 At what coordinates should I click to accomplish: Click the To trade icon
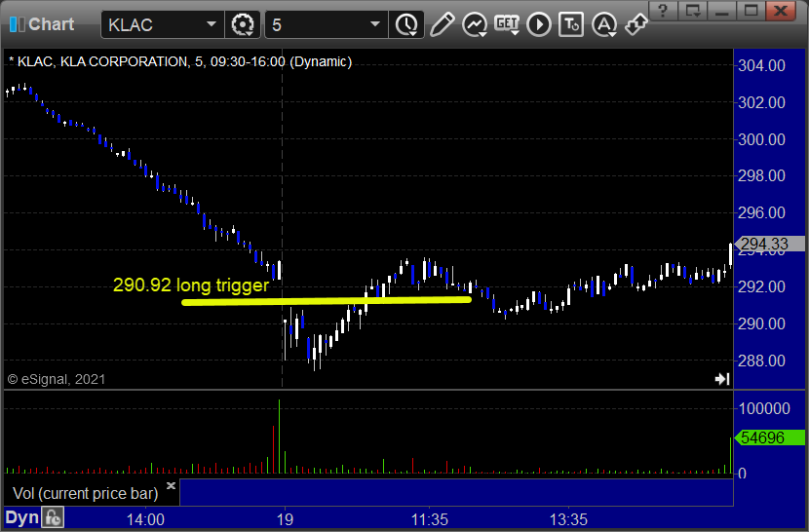coord(571,24)
